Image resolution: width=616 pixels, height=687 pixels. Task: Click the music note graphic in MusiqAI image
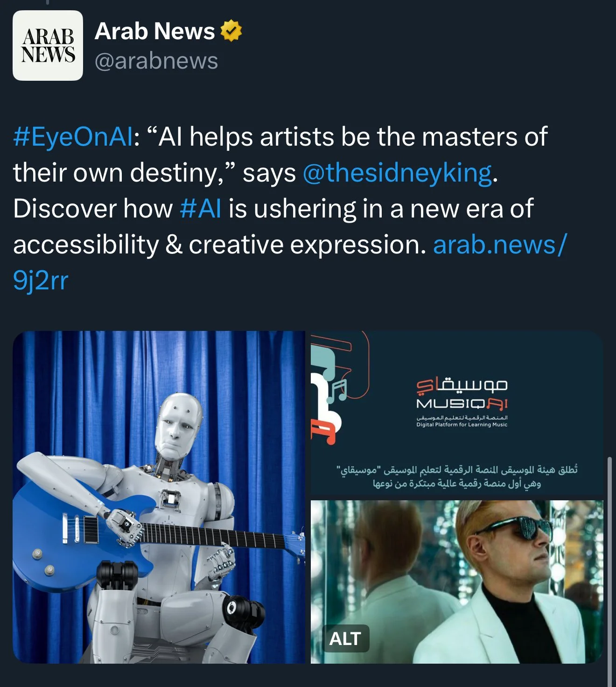pos(337,390)
